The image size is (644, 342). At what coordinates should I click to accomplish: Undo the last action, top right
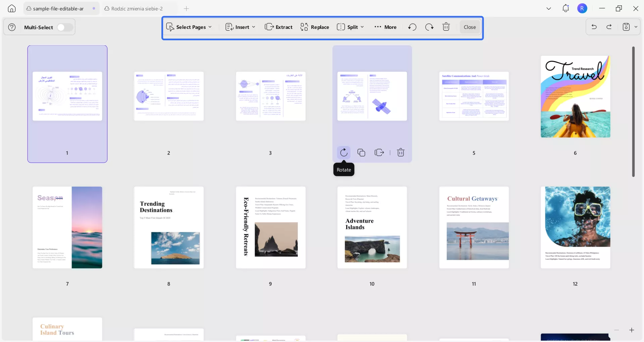[x=594, y=27]
